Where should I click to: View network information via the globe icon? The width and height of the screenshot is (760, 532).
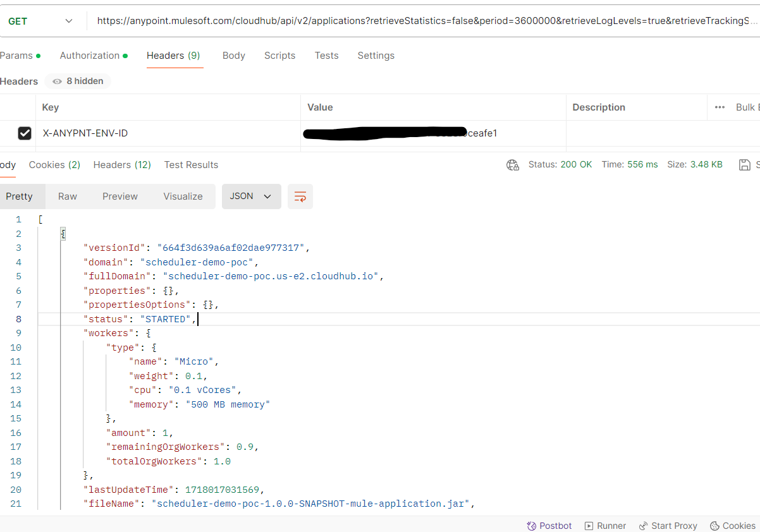tap(512, 164)
